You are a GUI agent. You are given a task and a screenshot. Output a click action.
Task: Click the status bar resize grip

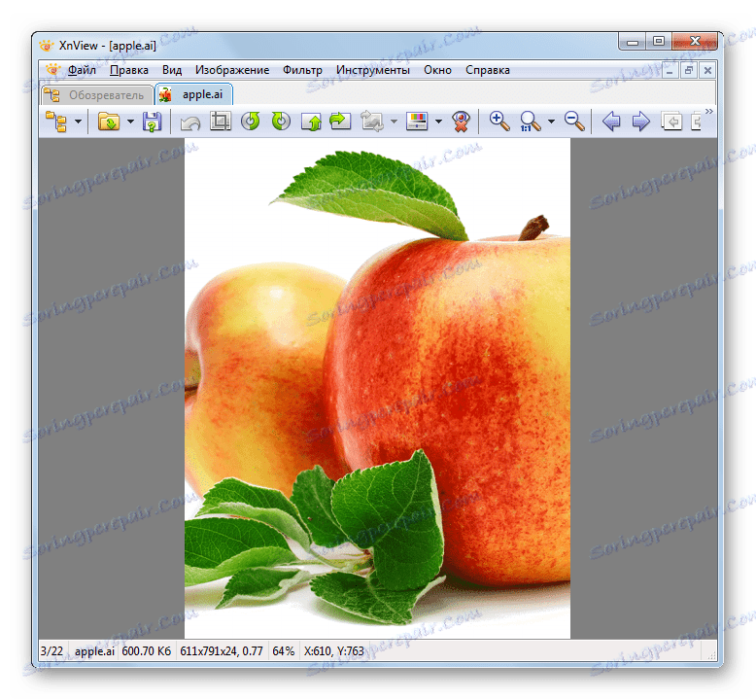pyautogui.click(x=711, y=654)
